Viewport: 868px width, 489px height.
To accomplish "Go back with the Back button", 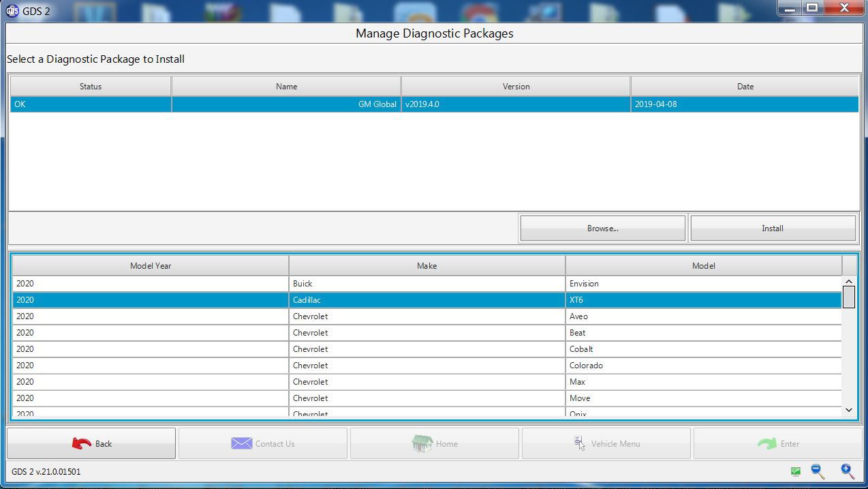I will tap(91, 443).
